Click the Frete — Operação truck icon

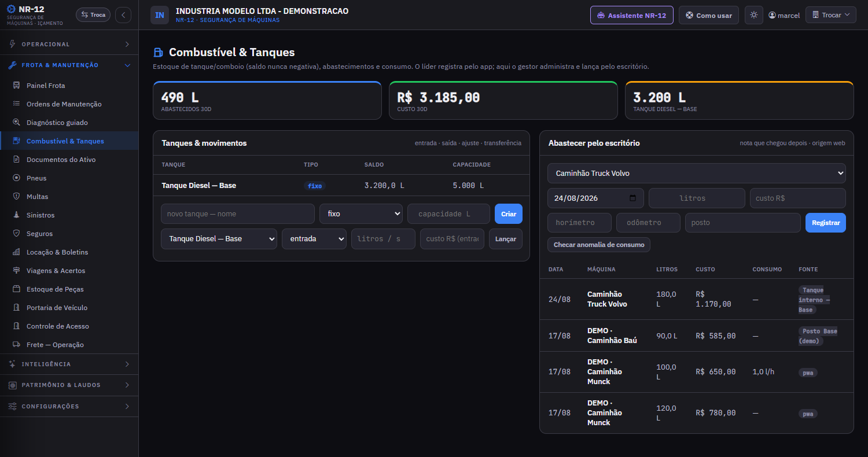(x=16, y=345)
